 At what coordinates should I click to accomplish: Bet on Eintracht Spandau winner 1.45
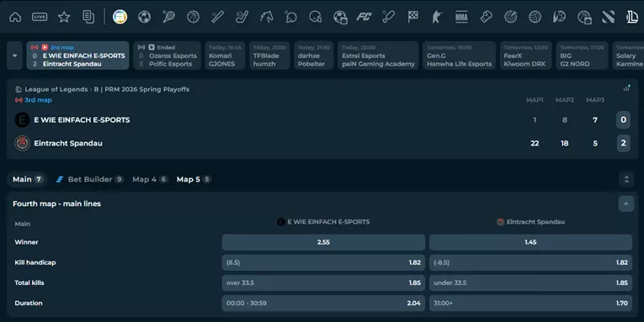point(530,242)
